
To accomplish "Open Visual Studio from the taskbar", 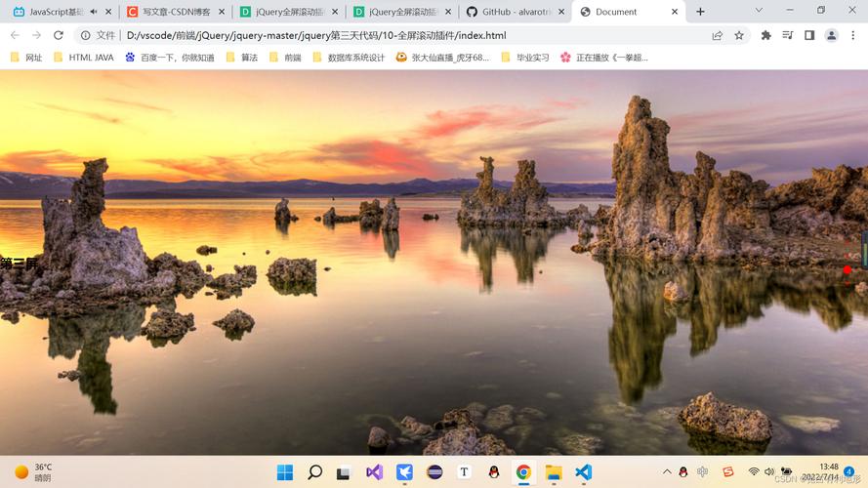I will click(x=374, y=472).
